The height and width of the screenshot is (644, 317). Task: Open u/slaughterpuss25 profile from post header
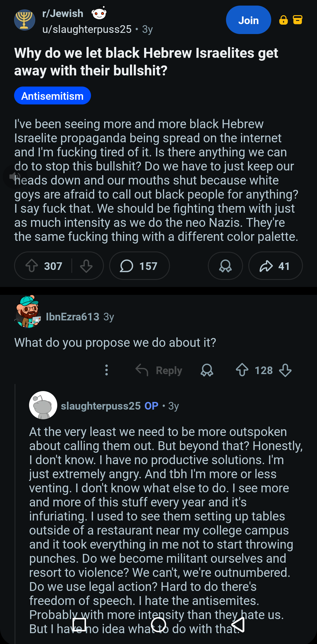(87, 29)
